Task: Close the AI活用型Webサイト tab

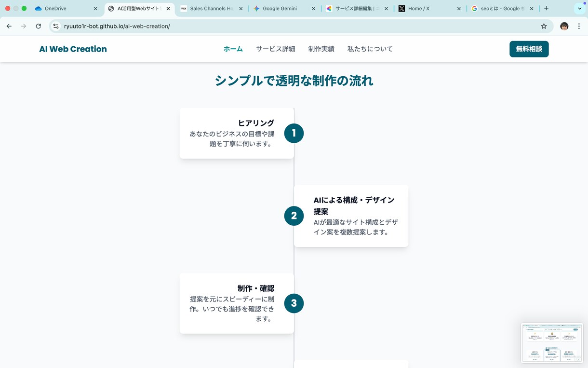Action: [168, 9]
